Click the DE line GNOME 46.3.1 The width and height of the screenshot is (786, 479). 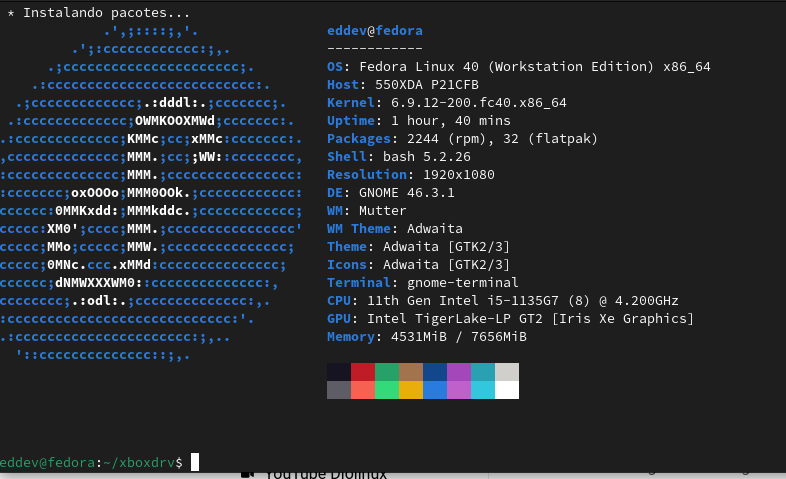pyautogui.click(x=390, y=193)
